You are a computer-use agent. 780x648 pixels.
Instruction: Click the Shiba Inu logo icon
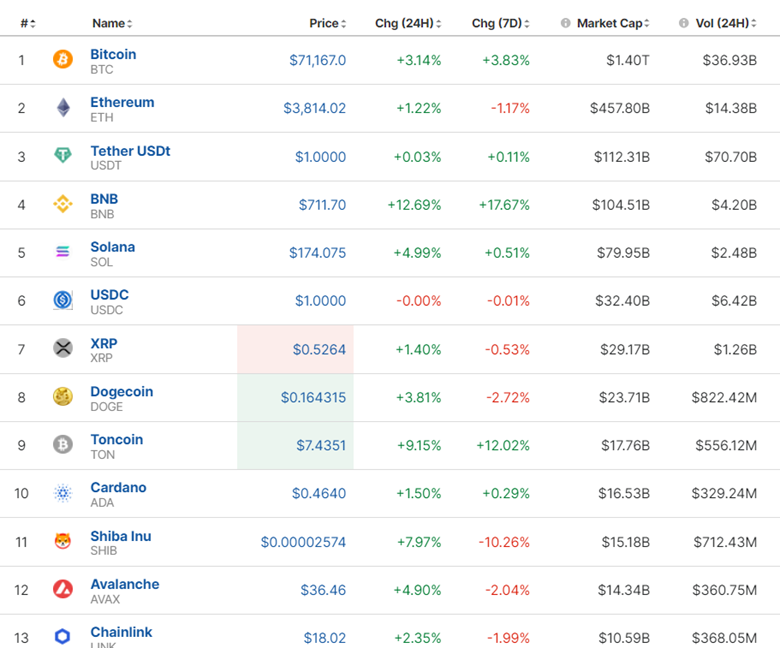[x=63, y=541]
